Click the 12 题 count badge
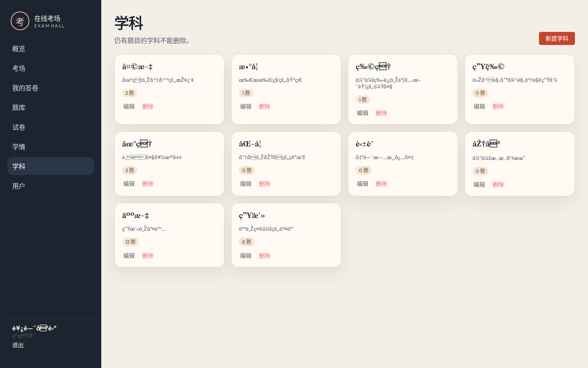 coord(130,242)
